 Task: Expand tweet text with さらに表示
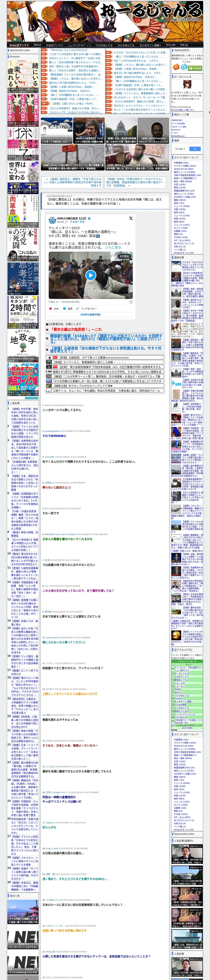113,247
